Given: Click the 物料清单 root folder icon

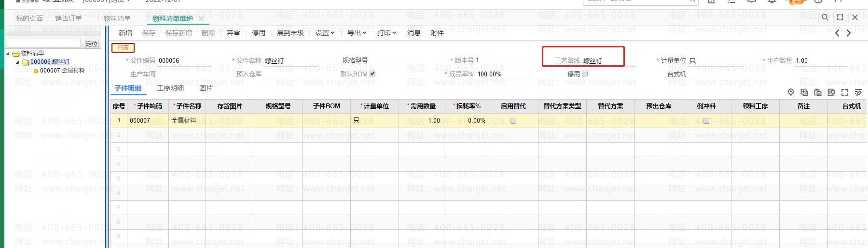Looking at the screenshot, I should click(x=16, y=53).
